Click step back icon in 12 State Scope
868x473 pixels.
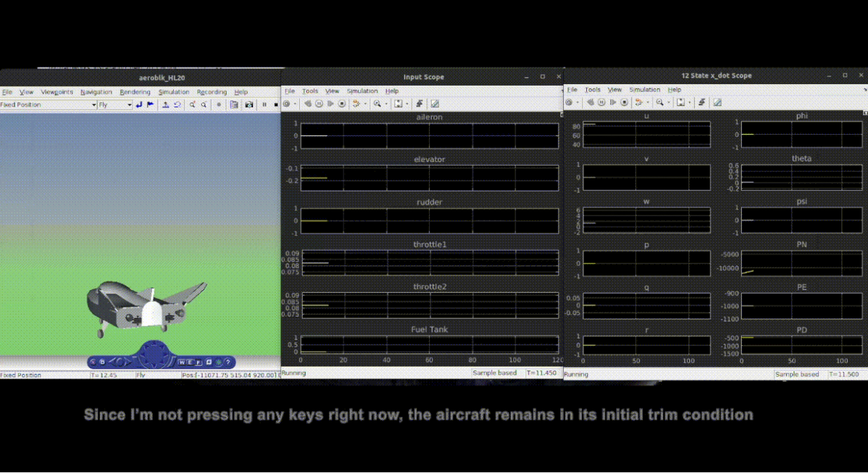click(x=590, y=102)
